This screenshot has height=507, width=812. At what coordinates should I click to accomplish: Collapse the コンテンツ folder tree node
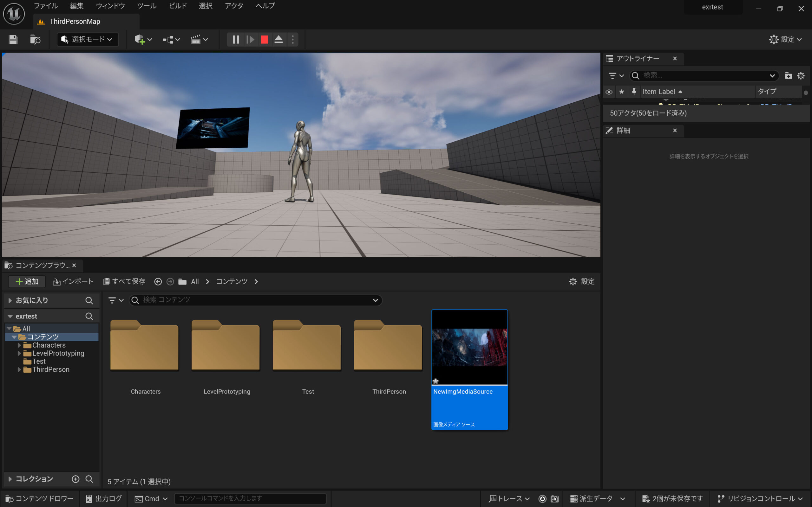(x=14, y=337)
